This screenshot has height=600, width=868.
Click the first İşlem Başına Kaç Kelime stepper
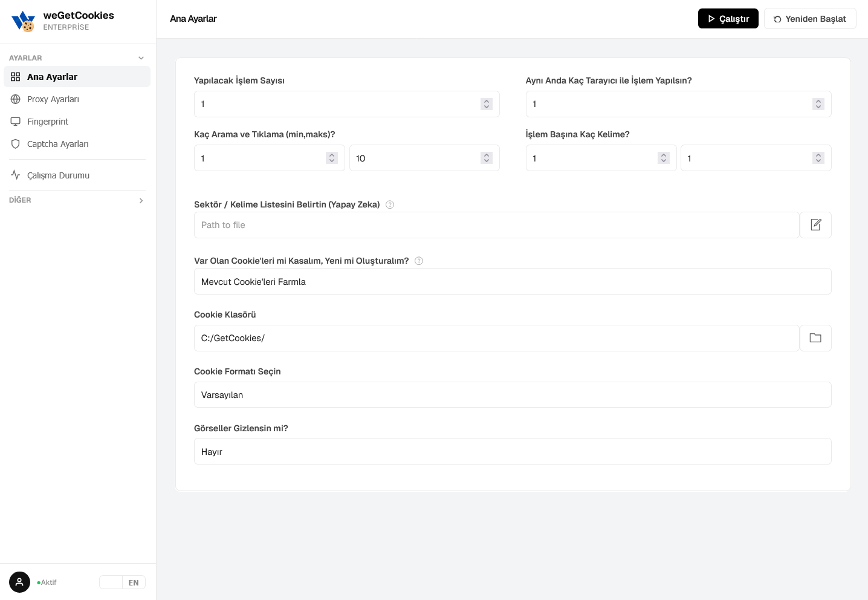click(x=664, y=158)
